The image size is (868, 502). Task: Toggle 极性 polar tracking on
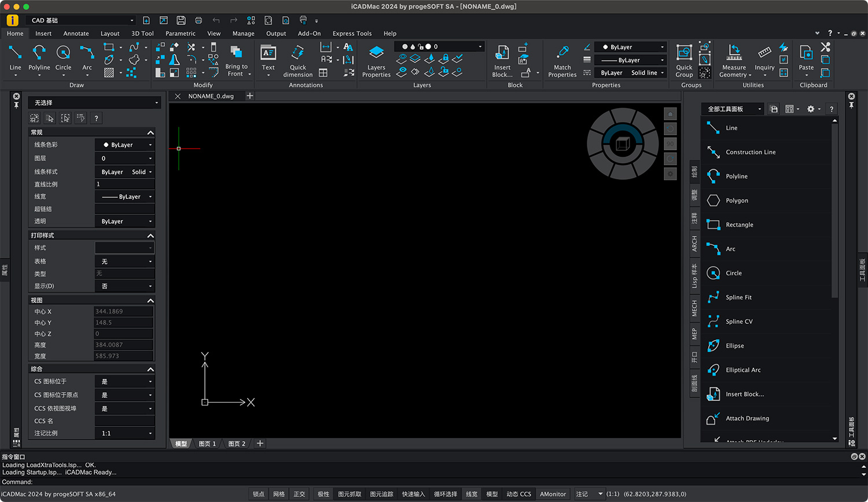(323, 494)
